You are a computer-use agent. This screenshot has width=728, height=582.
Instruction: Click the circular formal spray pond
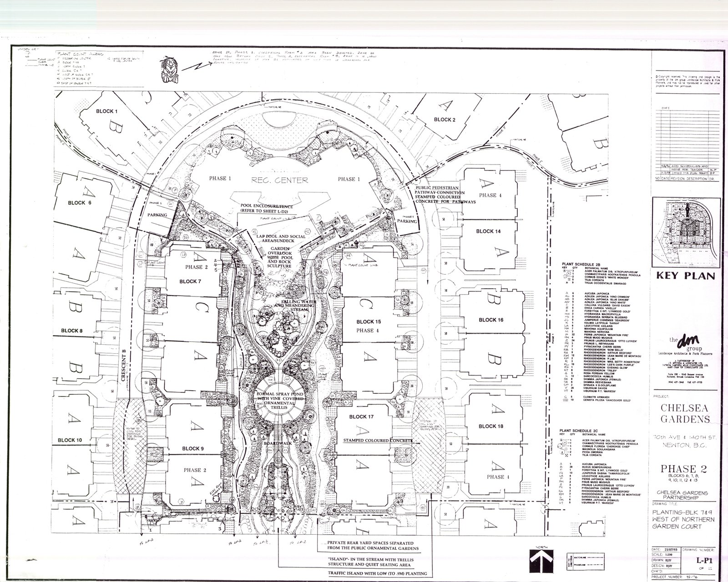273,400
